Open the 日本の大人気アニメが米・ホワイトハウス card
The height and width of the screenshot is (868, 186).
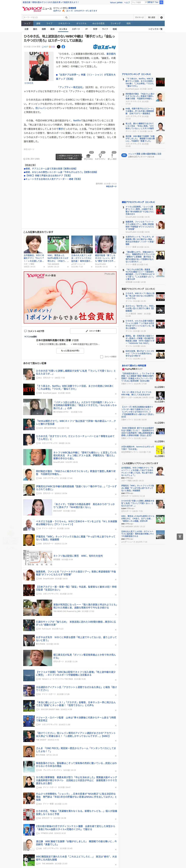[82, 251]
